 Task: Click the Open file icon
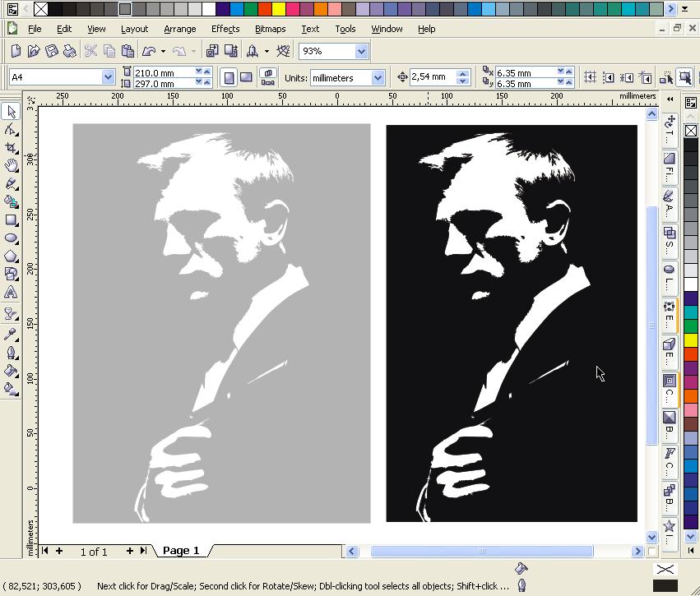point(34,51)
